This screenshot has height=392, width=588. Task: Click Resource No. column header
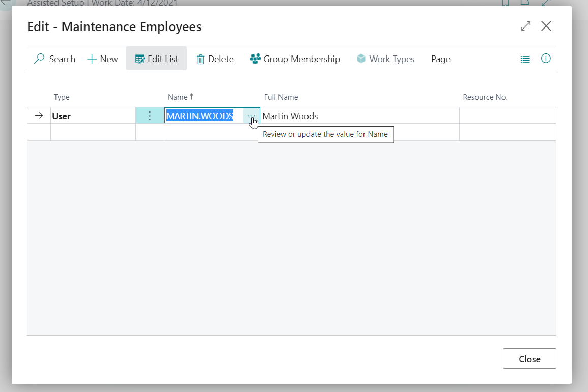pyautogui.click(x=485, y=97)
